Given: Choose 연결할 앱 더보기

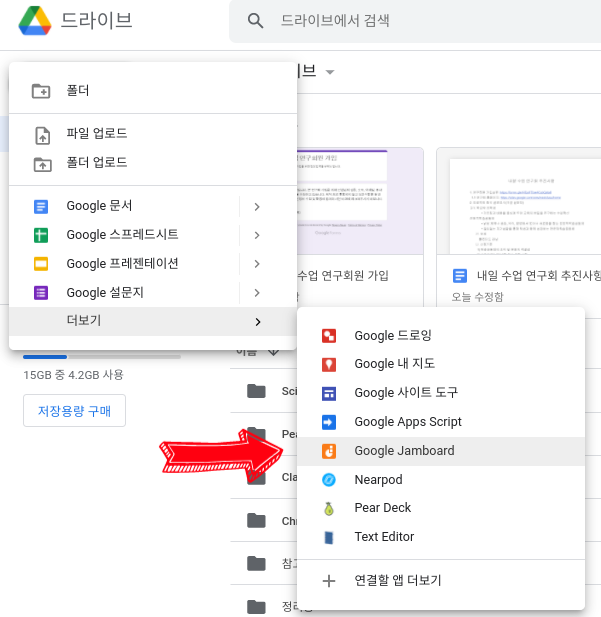Looking at the screenshot, I should pos(441,580).
